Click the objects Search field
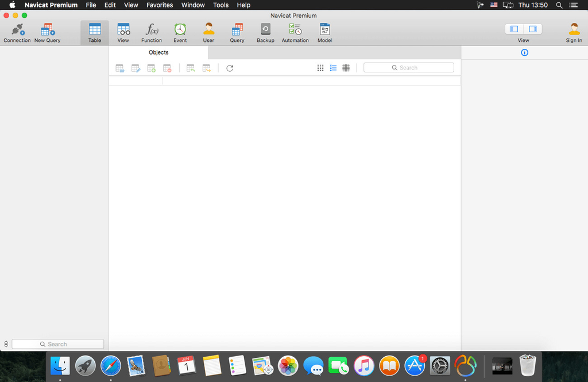588x382 pixels. (409, 68)
